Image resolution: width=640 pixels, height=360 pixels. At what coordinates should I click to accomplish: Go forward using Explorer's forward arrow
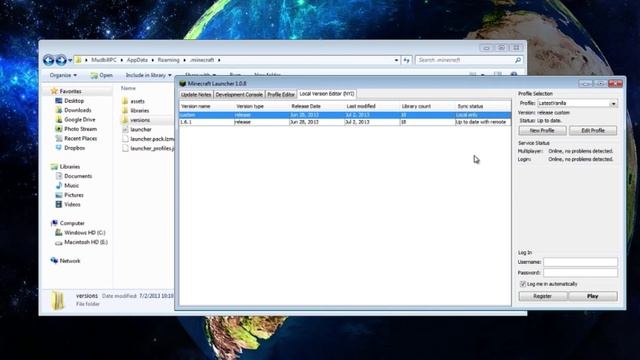click(x=61, y=60)
